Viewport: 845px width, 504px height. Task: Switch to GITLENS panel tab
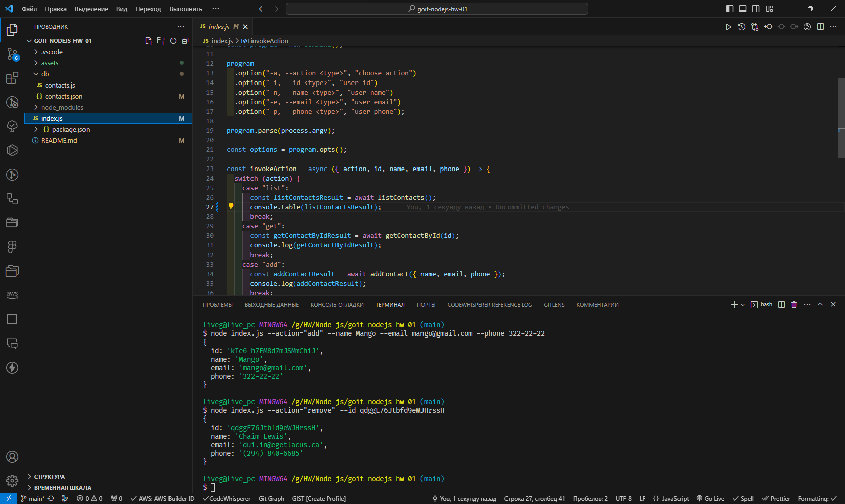pyautogui.click(x=554, y=305)
